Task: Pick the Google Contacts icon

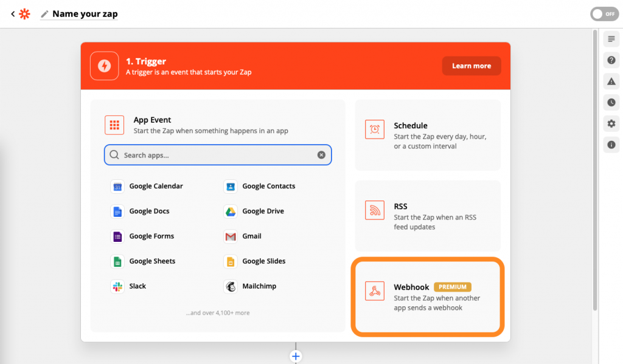Action: coord(231,187)
